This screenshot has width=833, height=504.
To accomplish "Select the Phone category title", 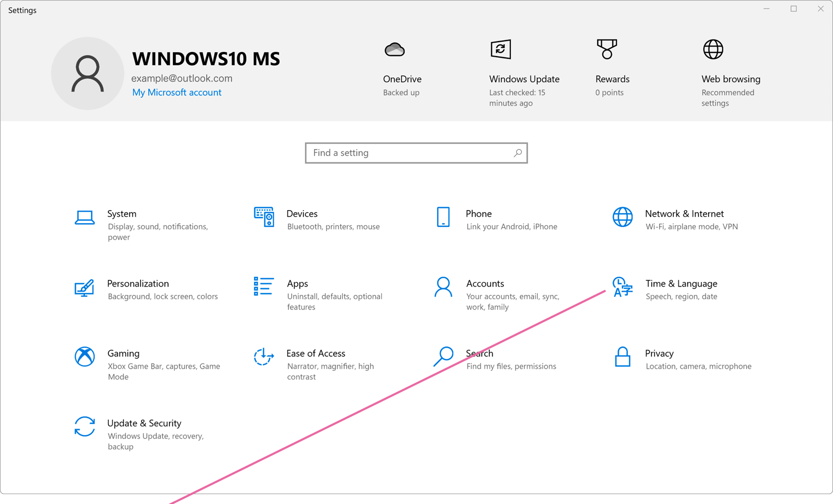I will [x=478, y=214].
